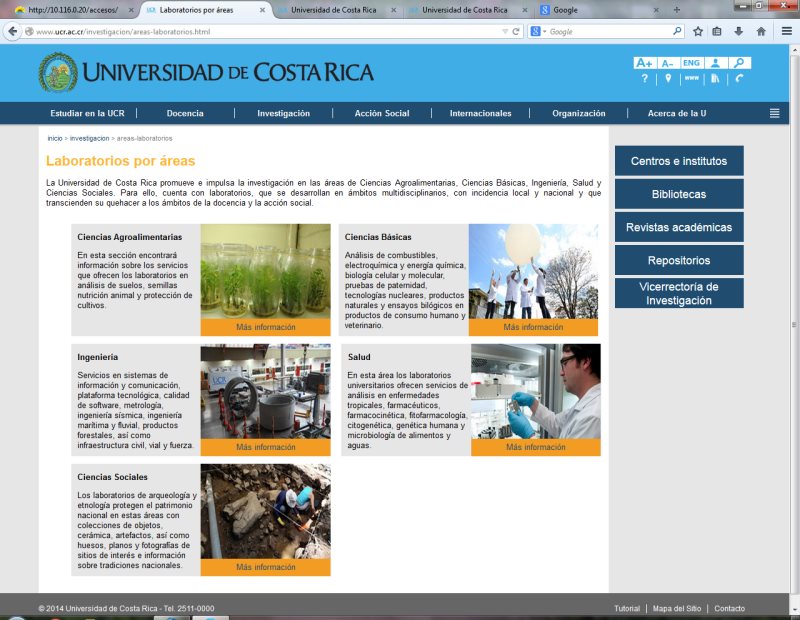The height and width of the screenshot is (620, 800).
Task: Open the Mapa del Sitio footer link
Action: pyautogui.click(x=677, y=608)
